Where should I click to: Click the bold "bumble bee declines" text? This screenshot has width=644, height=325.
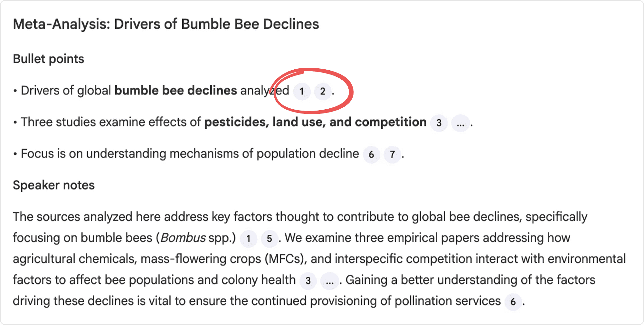175,91
